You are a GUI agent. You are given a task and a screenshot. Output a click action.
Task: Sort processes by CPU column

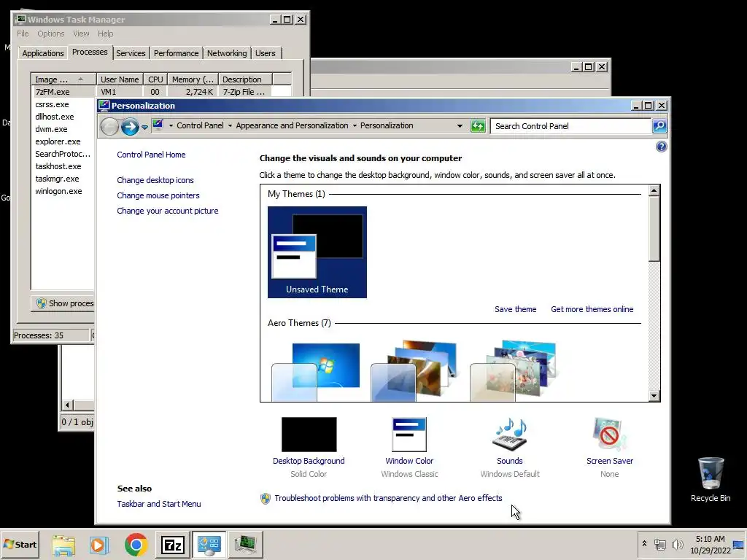coord(156,79)
